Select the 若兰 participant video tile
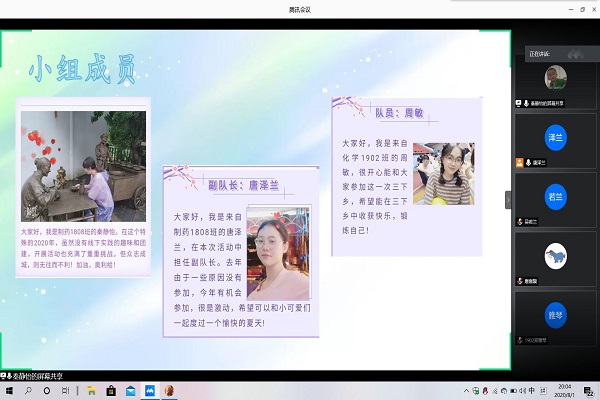Viewport: 600px width, 400px height. (556, 196)
